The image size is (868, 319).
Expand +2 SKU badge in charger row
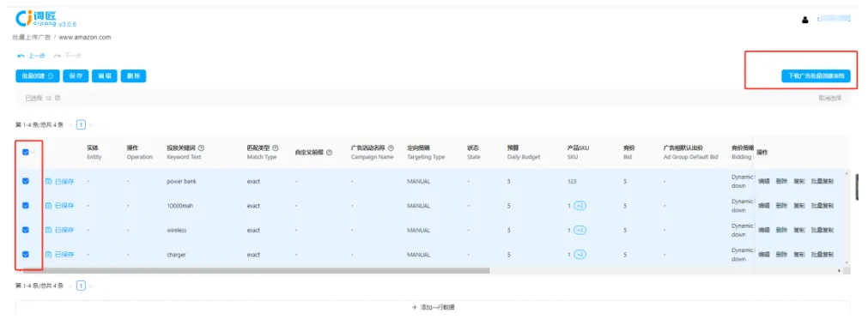tap(580, 255)
